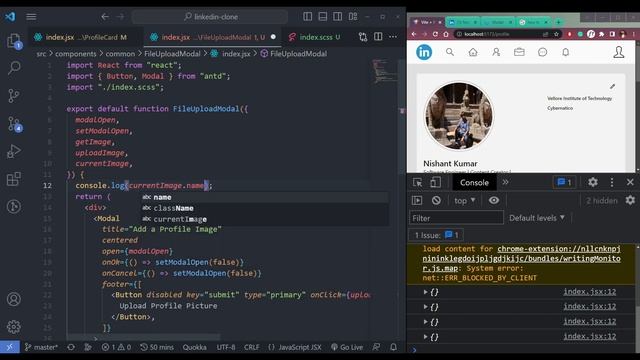Choose the name autocomplete suggestion

(264, 197)
